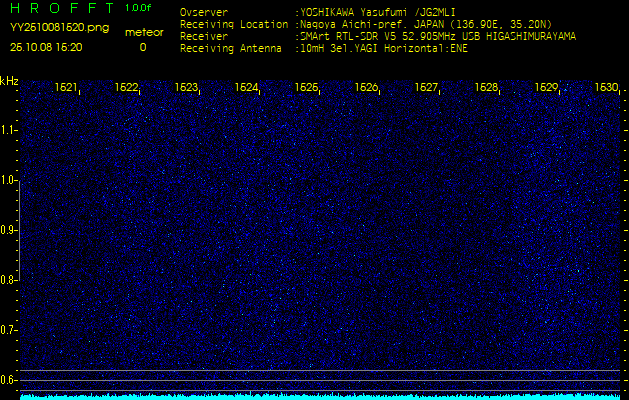Click the 25.10.08 15:20 timestamp
Image resolution: width=629 pixels, height=400 pixels.
click(46, 47)
